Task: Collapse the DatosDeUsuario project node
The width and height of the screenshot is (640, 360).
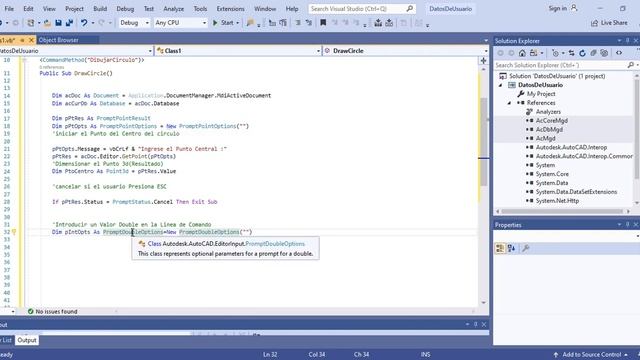Action: click(x=500, y=85)
